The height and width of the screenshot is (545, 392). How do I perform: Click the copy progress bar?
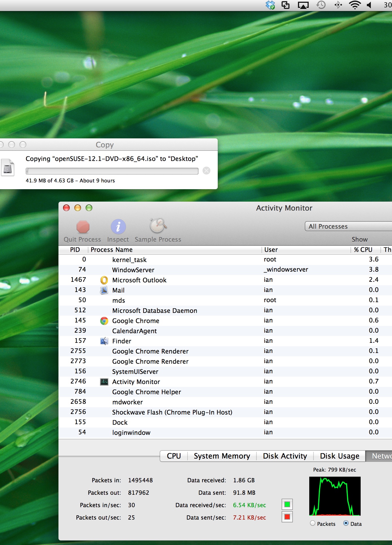tap(112, 171)
